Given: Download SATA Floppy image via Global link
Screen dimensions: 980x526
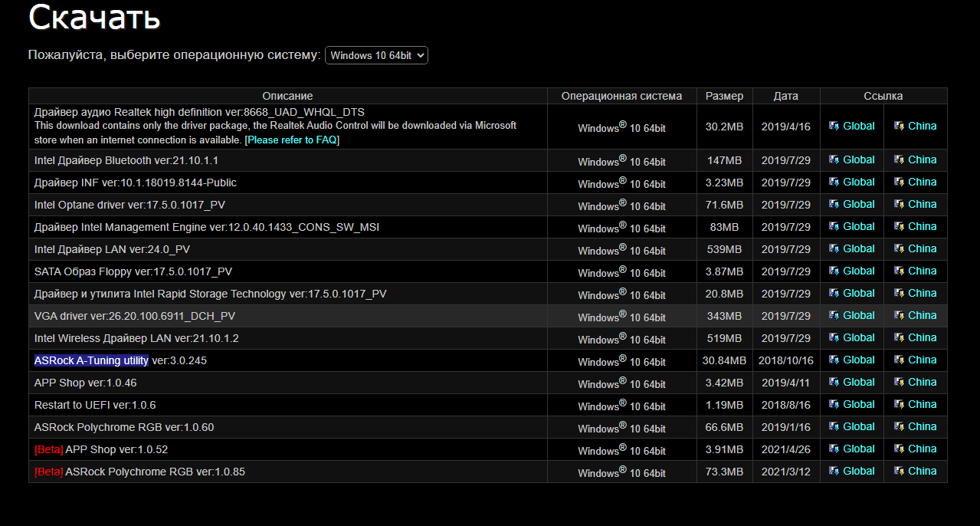Looking at the screenshot, I should [858, 271].
